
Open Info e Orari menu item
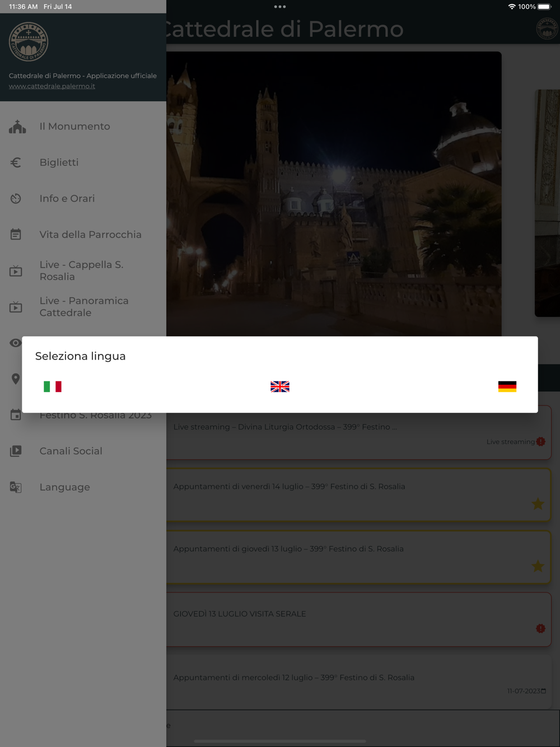coord(83,199)
